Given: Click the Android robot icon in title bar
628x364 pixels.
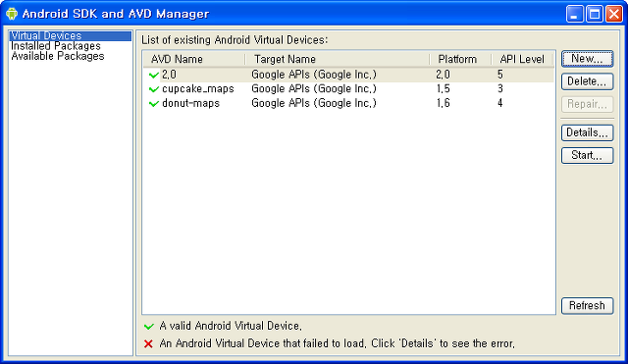Looking at the screenshot, I should tap(12, 13).
